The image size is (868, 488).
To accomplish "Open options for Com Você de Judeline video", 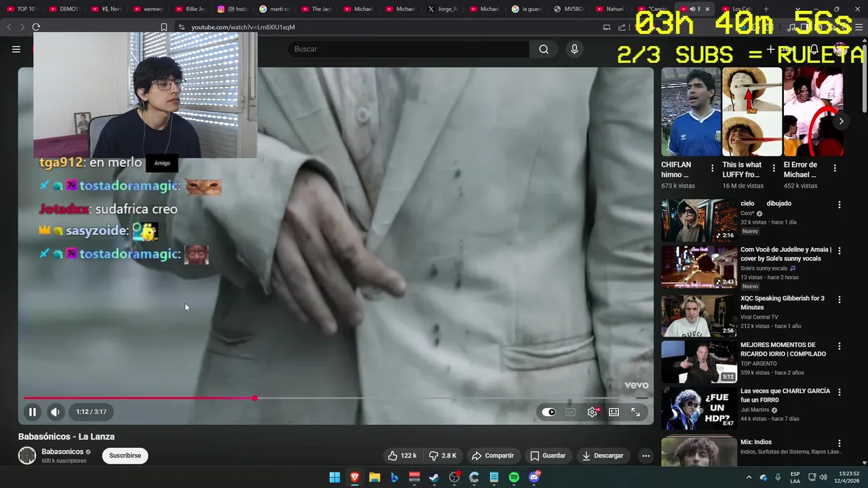I will (x=840, y=251).
